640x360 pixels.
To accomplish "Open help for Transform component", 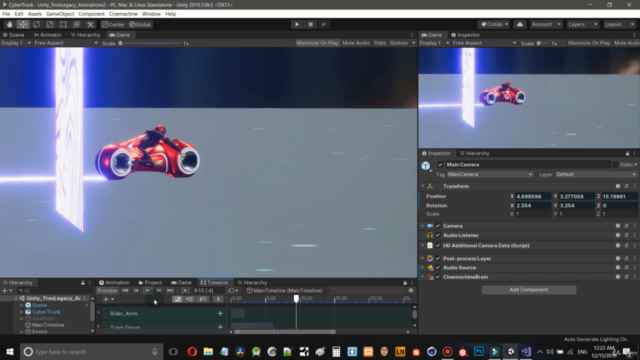I will [x=618, y=186].
